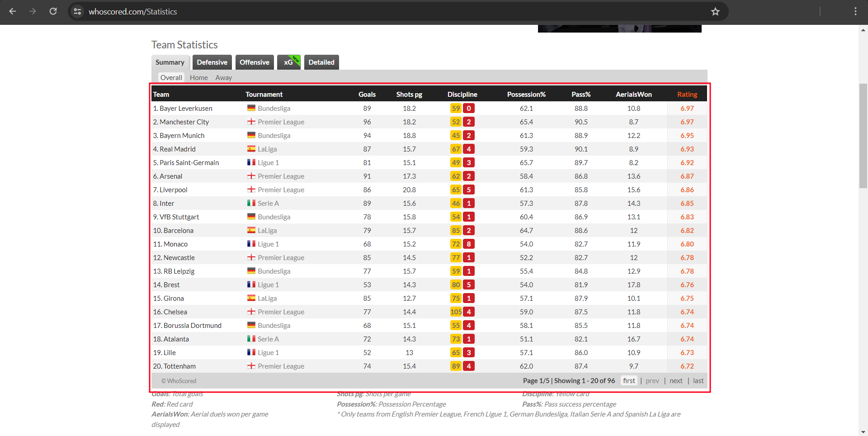Viewport: 868px width, 436px height.
Task: View site information icon in address bar
Action: (x=78, y=11)
